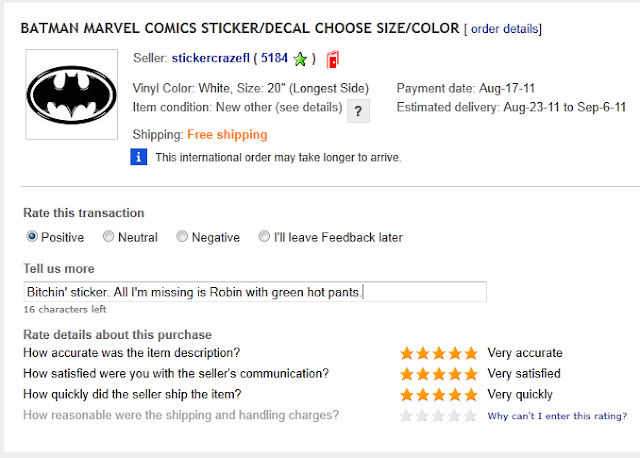This screenshot has height=458, width=640.
Task: Click the red eBay Stores door icon
Action: pos(333,60)
